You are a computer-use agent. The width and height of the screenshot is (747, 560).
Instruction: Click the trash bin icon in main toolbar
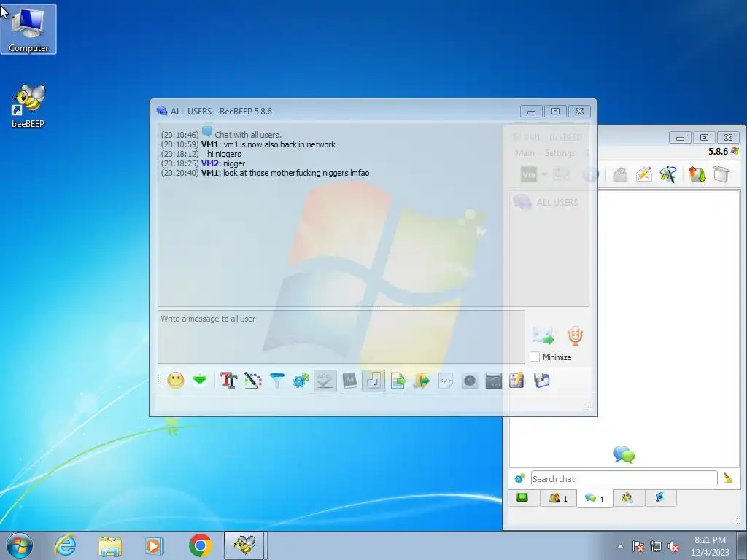(721, 174)
